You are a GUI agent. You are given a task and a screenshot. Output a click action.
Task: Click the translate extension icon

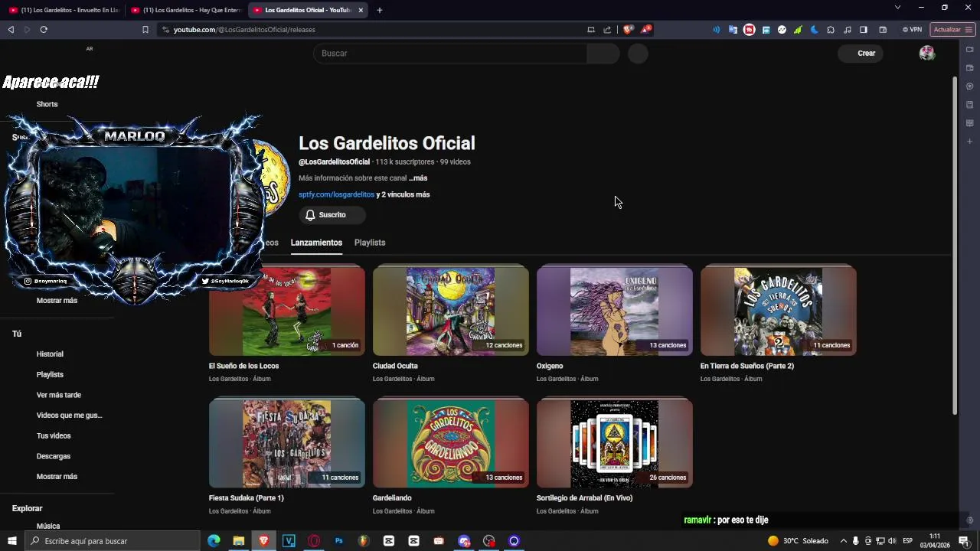[x=733, y=30]
